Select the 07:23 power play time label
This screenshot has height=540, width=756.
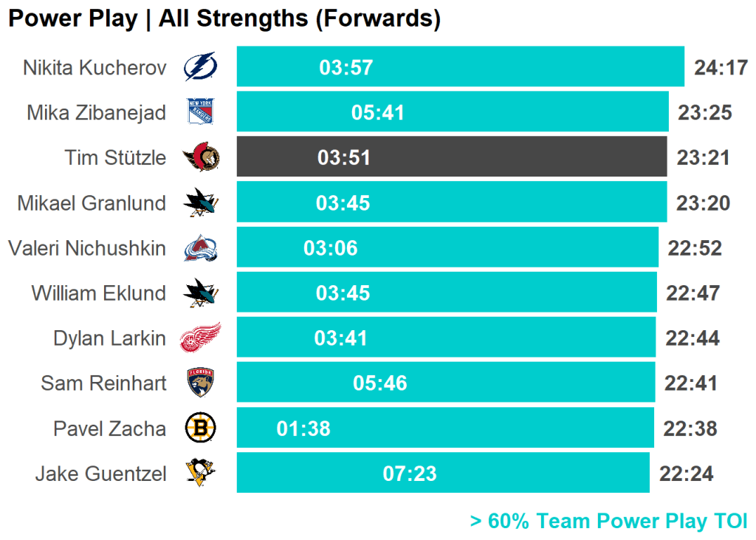pyautogui.click(x=410, y=474)
